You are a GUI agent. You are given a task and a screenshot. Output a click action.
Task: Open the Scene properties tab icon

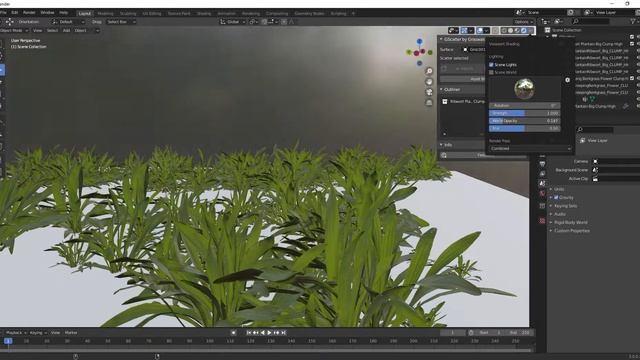pos(542,184)
